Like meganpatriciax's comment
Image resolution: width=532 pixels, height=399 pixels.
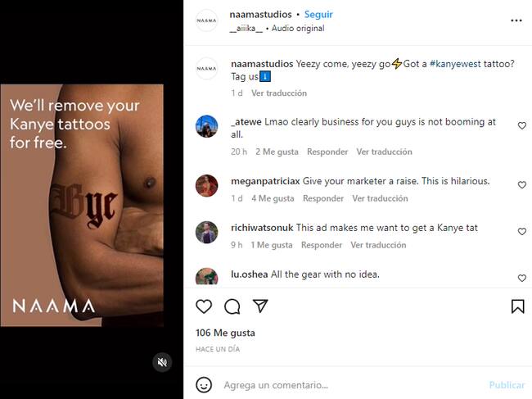pos(521,185)
